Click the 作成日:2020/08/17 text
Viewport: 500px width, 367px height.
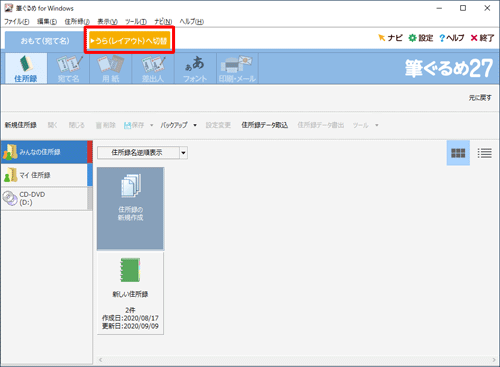point(130,318)
